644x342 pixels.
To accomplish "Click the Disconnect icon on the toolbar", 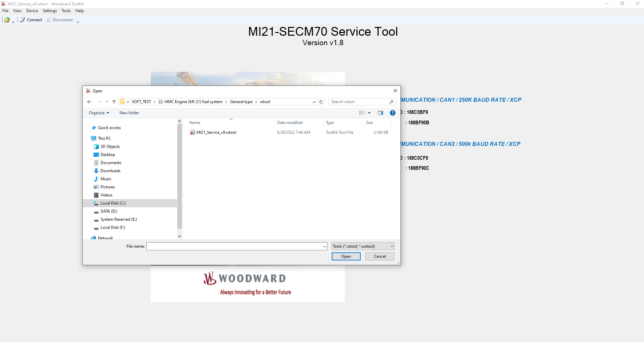I will click(x=48, y=20).
